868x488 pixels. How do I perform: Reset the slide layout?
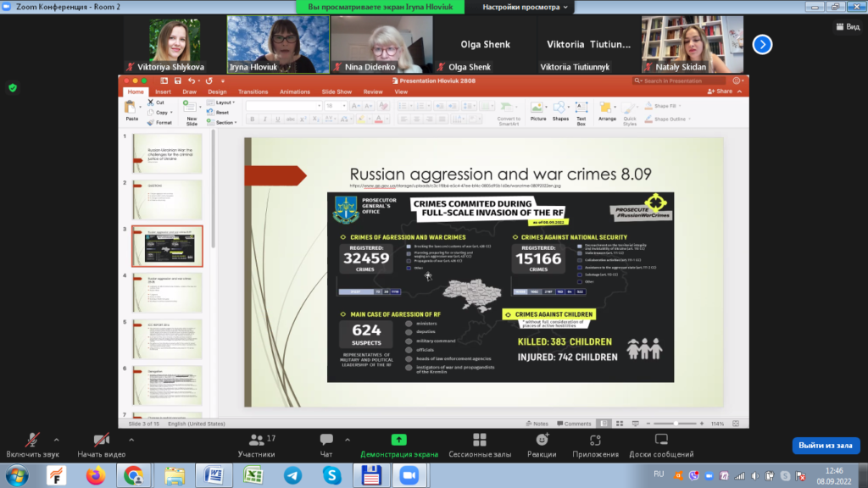pyautogui.click(x=219, y=113)
